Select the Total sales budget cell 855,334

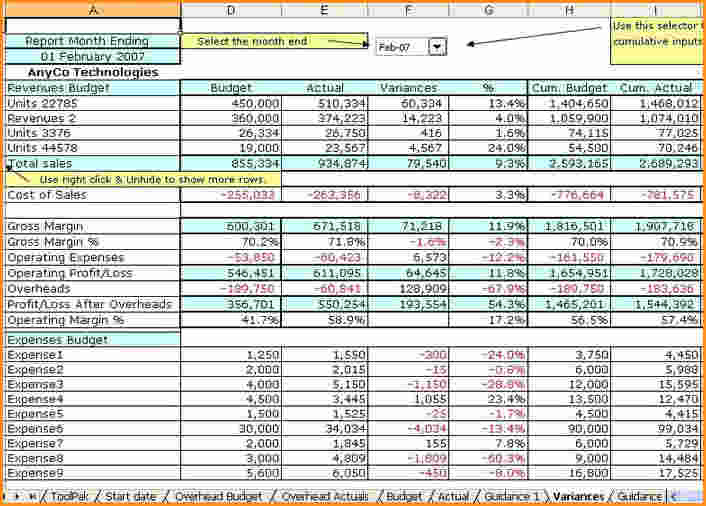pos(231,163)
